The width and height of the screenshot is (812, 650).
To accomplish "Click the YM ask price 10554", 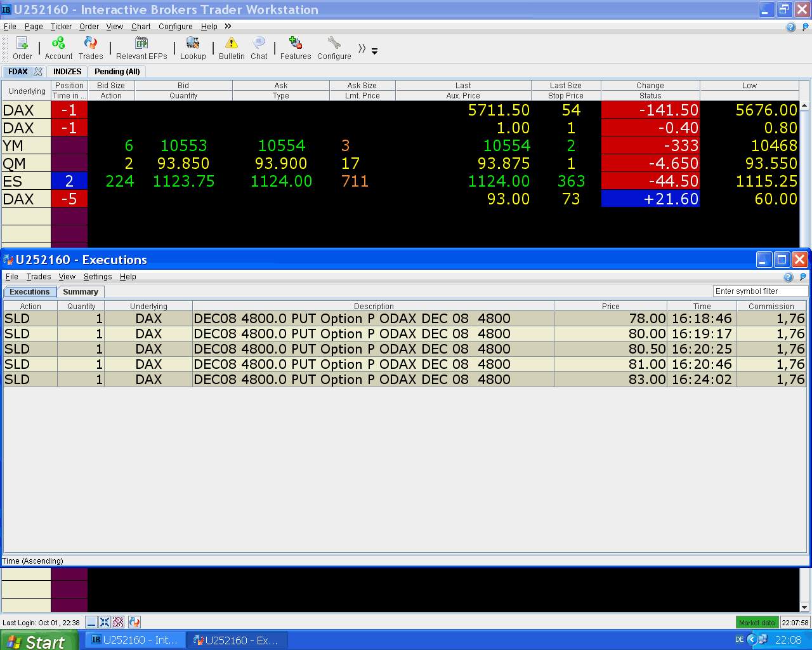I will pyautogui.click(x=282, y=145).
